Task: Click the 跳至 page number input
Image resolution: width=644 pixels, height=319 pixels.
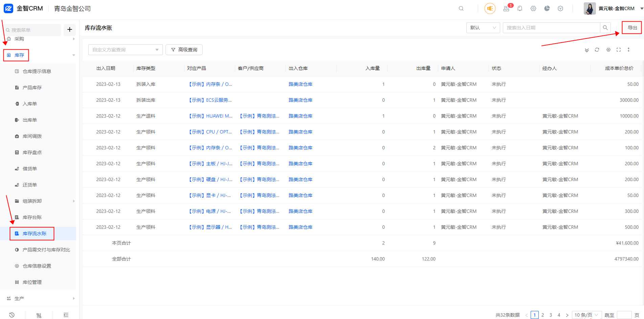Action: [x=624, y=315]
